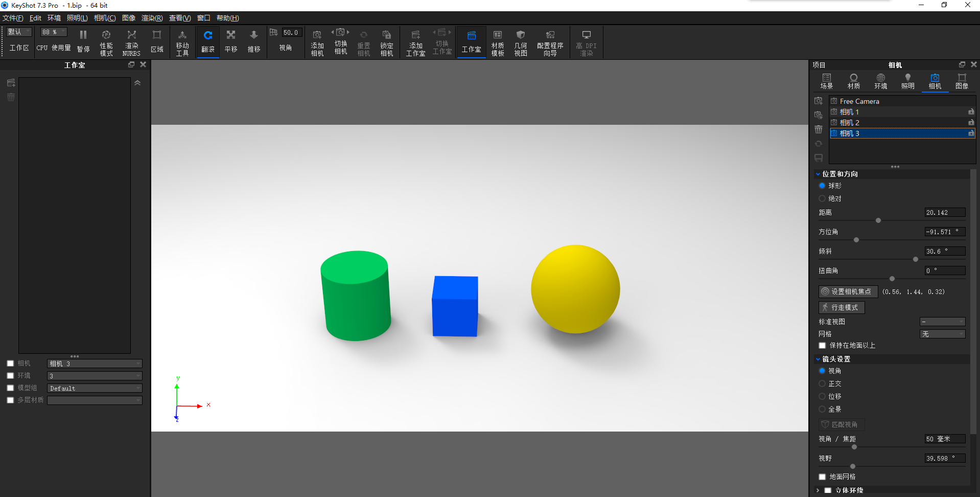Switch to the 照明 lighting tab
This screenshot has height=497, width=980.
[x=908, y=81]
